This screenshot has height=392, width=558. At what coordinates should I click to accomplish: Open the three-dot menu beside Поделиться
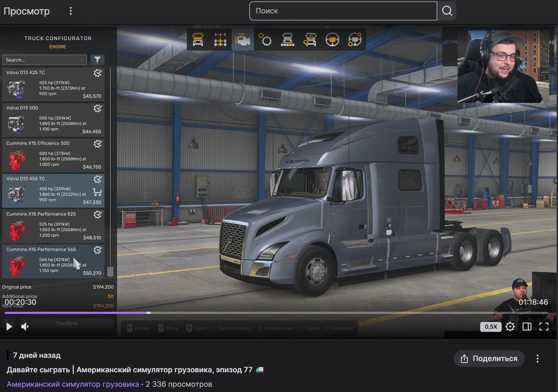(537, 359)
